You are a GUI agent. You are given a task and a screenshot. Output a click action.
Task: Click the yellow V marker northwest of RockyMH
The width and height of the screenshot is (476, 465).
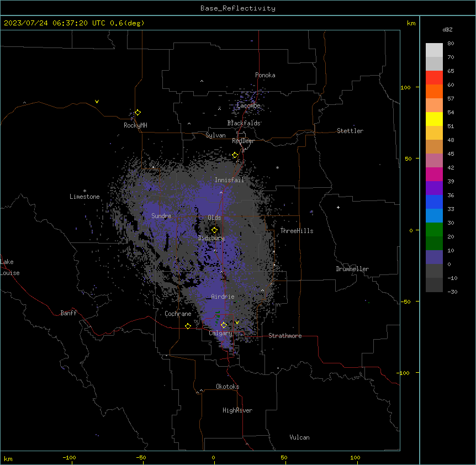click(x=97, y=102)
